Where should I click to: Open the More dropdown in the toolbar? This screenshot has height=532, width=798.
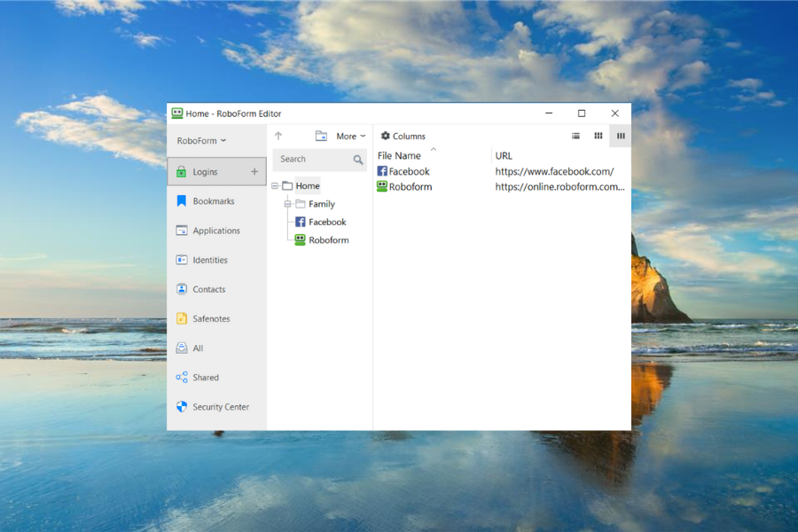[x=350, y=136]
